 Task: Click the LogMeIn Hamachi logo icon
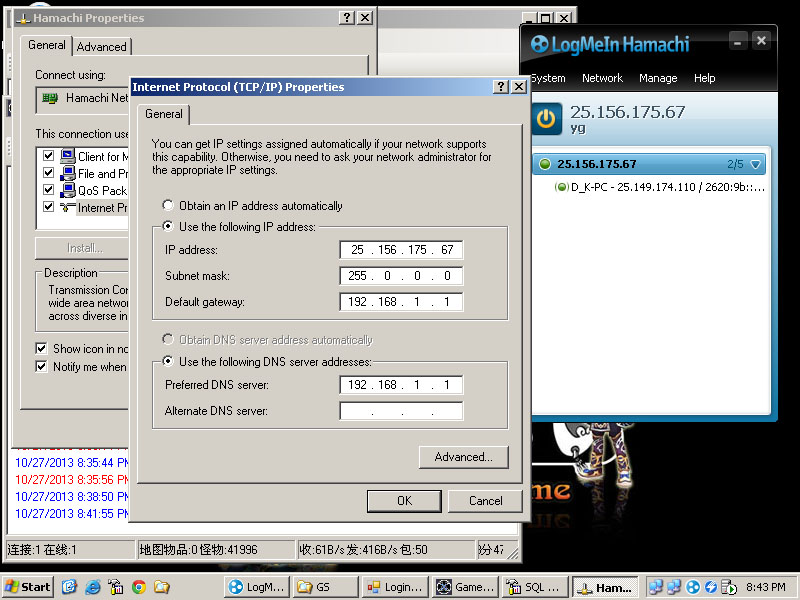point(539,44)
